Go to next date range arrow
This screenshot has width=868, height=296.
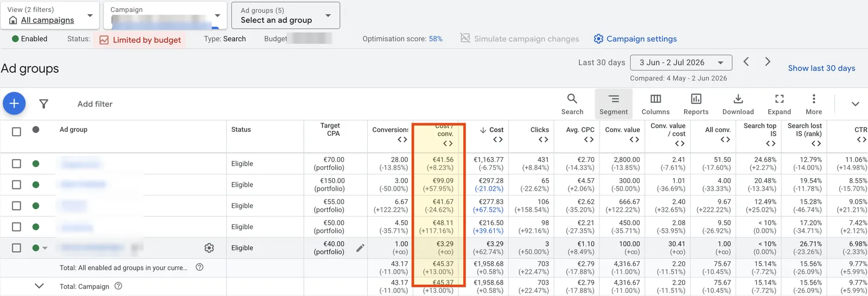click(x=768, y=62)
